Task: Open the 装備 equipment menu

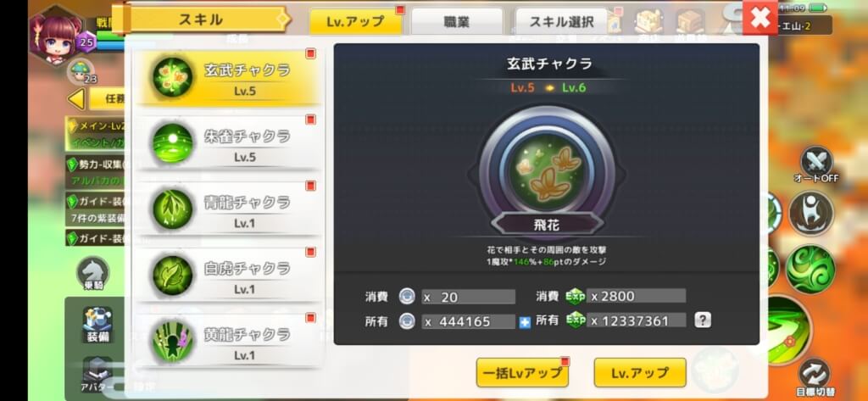Action: 97,325
